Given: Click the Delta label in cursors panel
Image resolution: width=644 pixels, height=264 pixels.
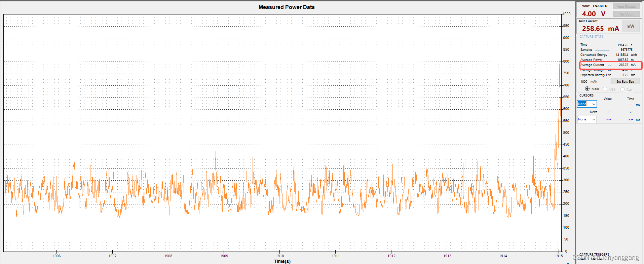Looking at the screenshot, I should (594, 112).
